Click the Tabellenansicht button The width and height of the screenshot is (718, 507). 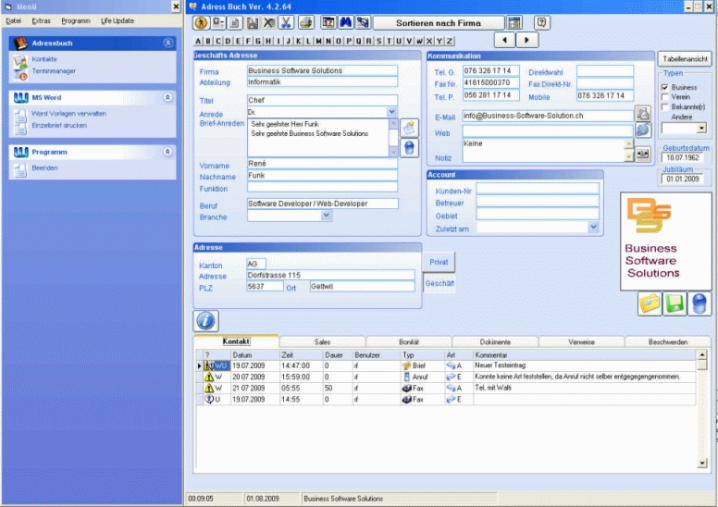pos(684,59)
